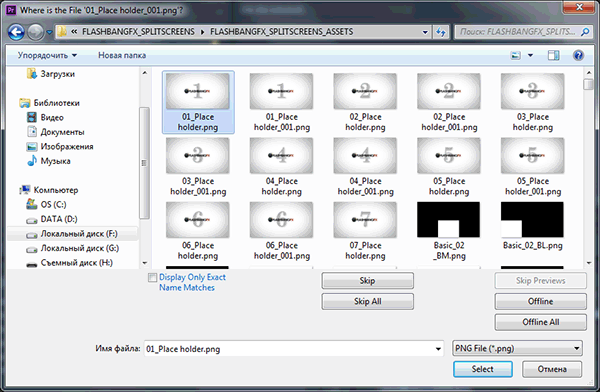
Task: Open the filename history dropdown arrow
Action: [x=438, y=349]
